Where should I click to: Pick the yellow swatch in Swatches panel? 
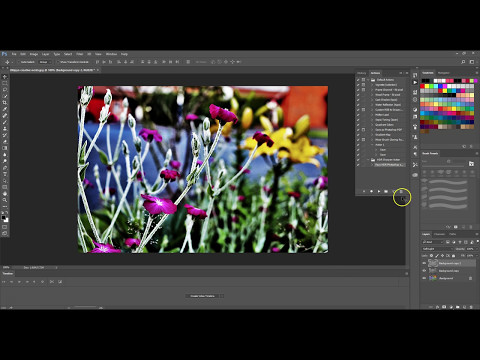point(427,86)
